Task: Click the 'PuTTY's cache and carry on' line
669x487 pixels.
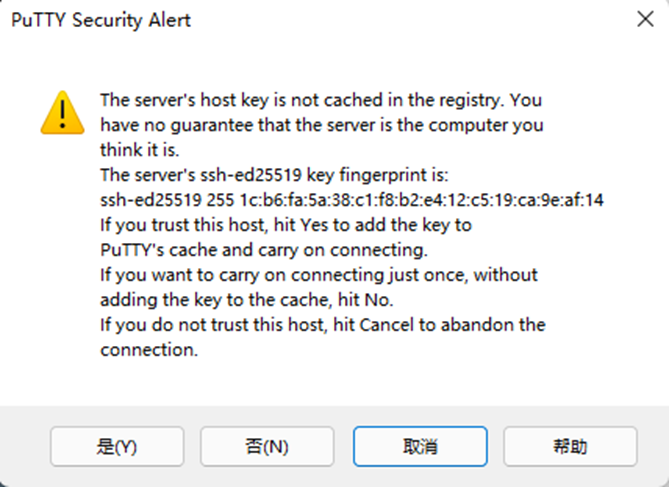Action: [263, 249]
